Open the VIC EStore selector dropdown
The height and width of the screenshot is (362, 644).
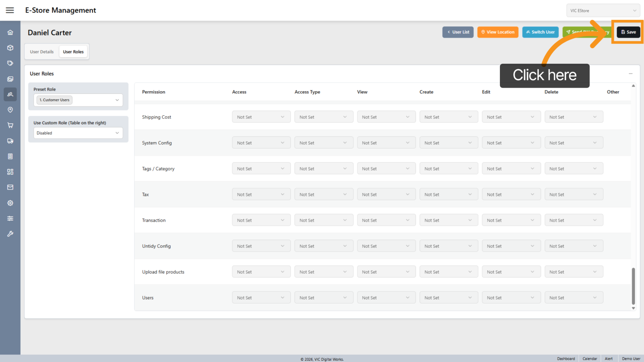pyautogui.click(x=603, y=11)
